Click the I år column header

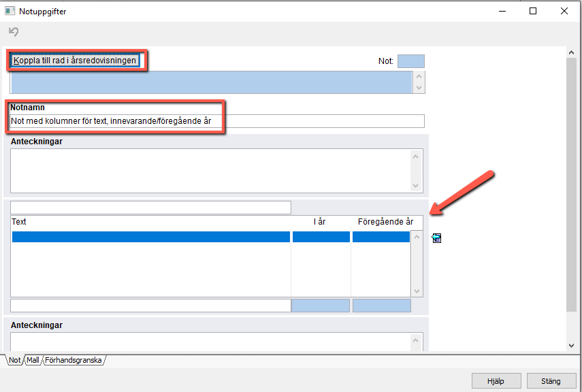(x=319, y=222)
